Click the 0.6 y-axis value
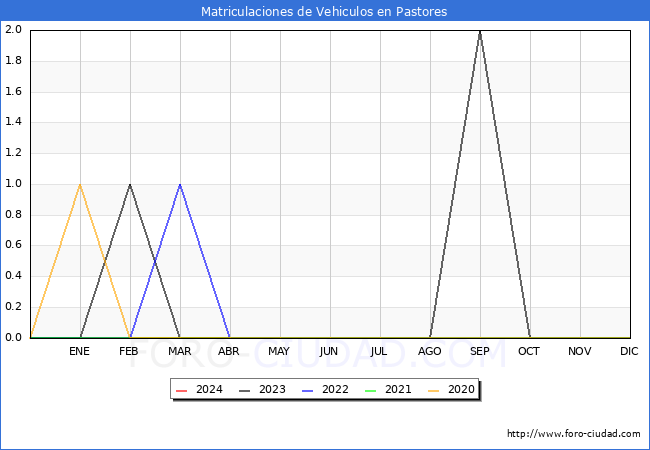Viewport: 650px width, 450px height. [13, 245]
